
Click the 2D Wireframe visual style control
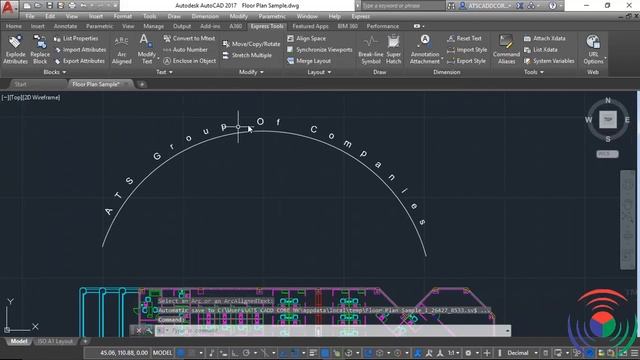tap(40, 98)
